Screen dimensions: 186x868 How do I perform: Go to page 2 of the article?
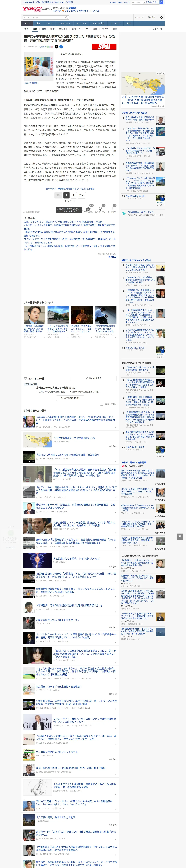tap(74, 195)
